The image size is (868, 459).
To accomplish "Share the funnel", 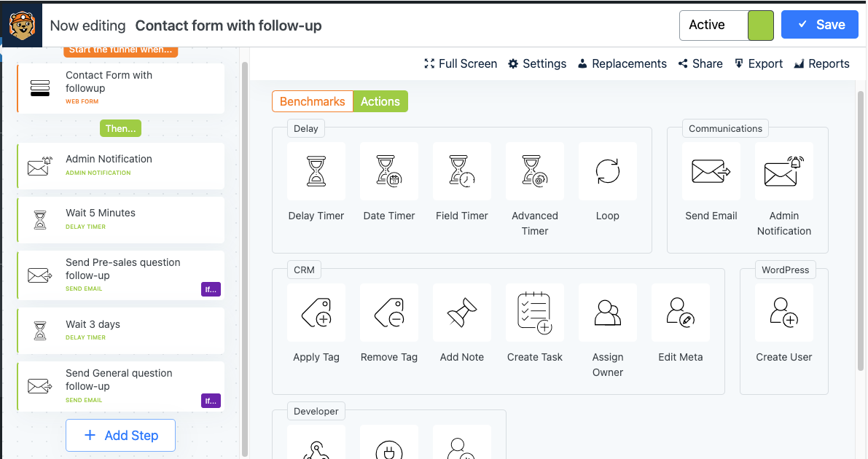I will click(700, 63).
